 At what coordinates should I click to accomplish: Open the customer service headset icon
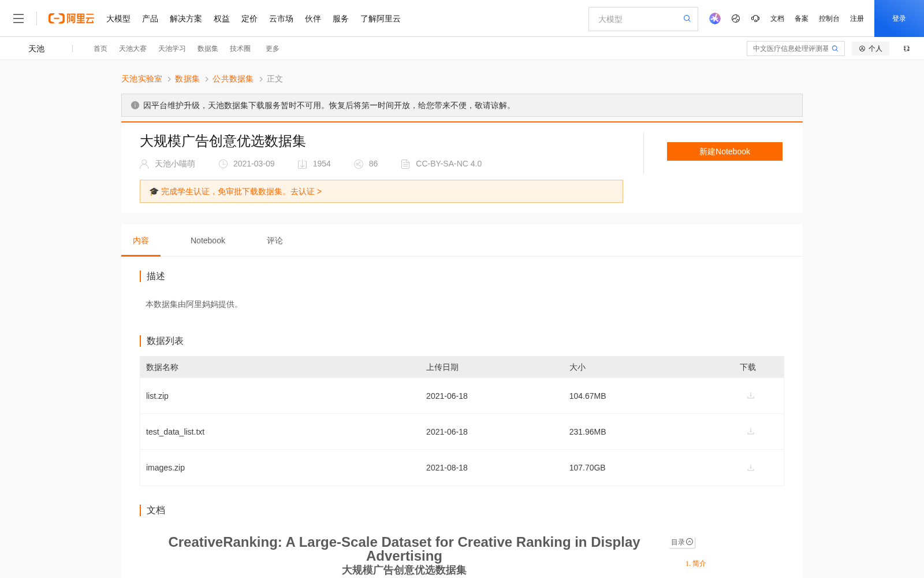pyautogui.click(x=755, y=18)
